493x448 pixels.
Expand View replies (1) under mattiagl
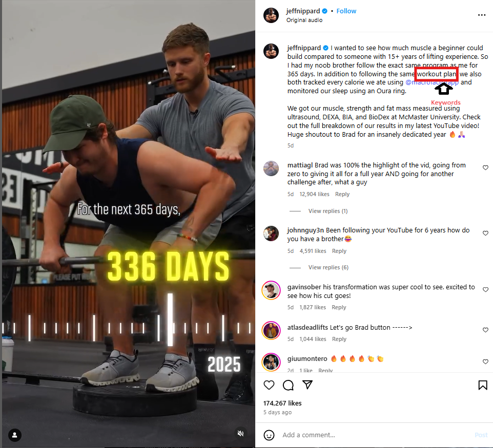coord(327,211)
